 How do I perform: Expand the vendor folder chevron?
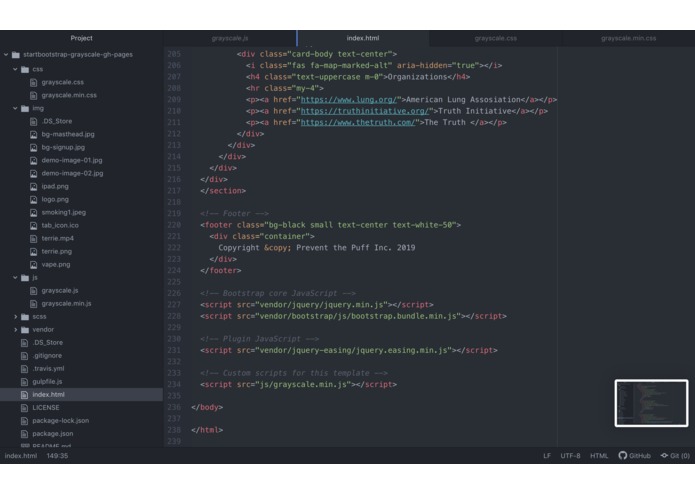[15, 330]
